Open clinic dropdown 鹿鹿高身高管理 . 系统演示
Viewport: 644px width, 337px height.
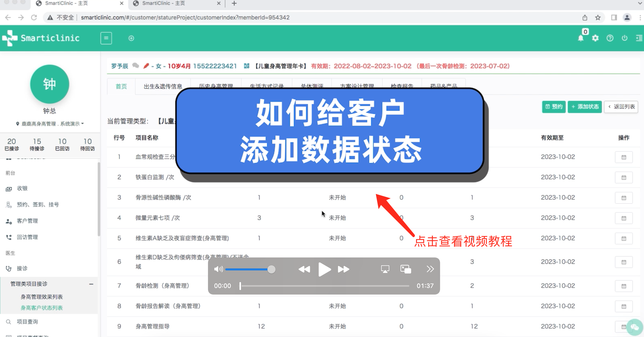pos(50,124)
